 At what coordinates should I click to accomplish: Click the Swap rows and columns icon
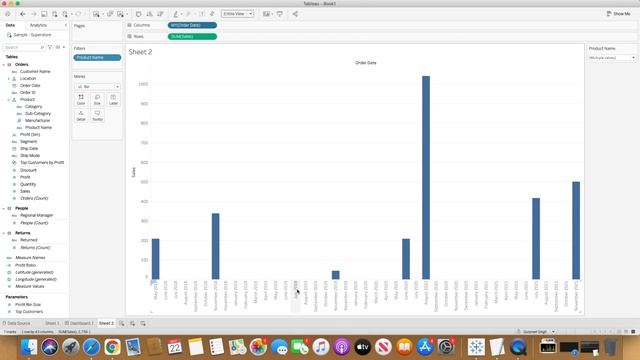(x=139, y=14)
